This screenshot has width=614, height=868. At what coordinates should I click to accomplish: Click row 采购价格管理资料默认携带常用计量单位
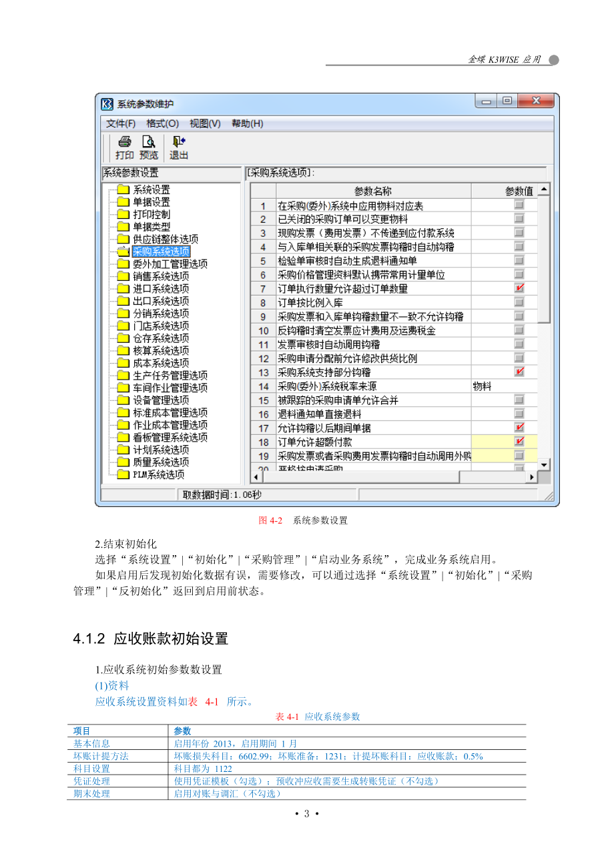[x=394, y=275]
